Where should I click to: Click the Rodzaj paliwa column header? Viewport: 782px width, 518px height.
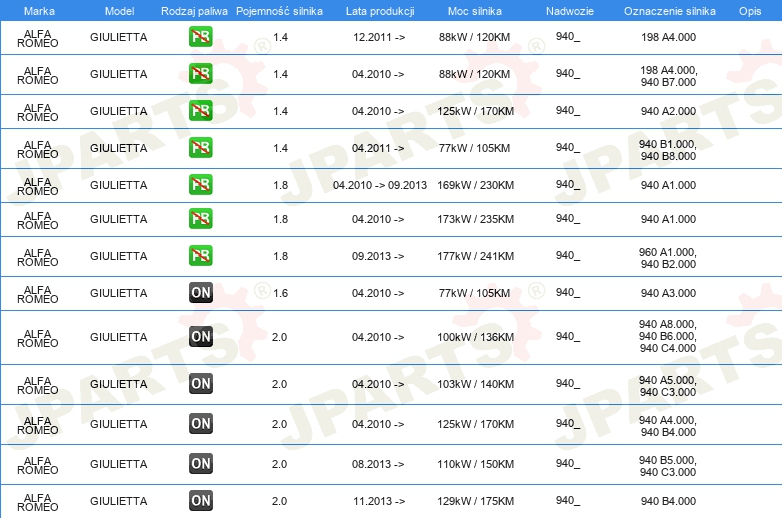pyautogui.click(x=194, y=11)
